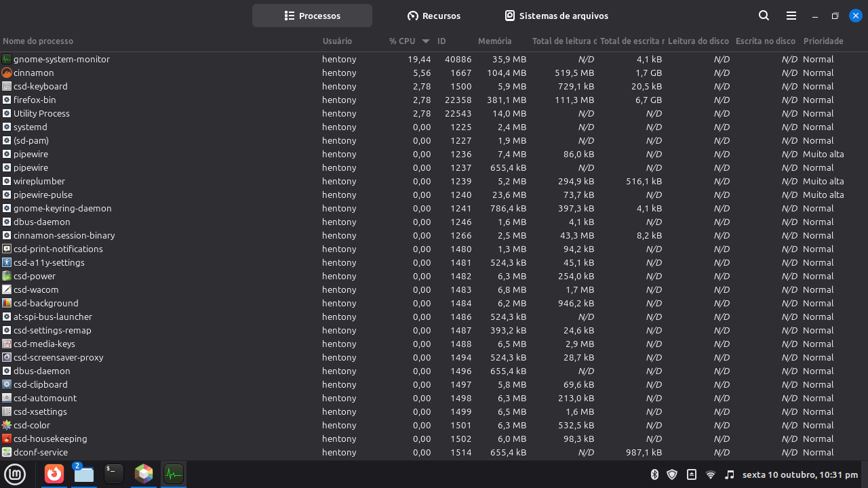Viewport: 868px width, 488px height.
Task: Switch to the Recursos tab
Action: point(434,16)
